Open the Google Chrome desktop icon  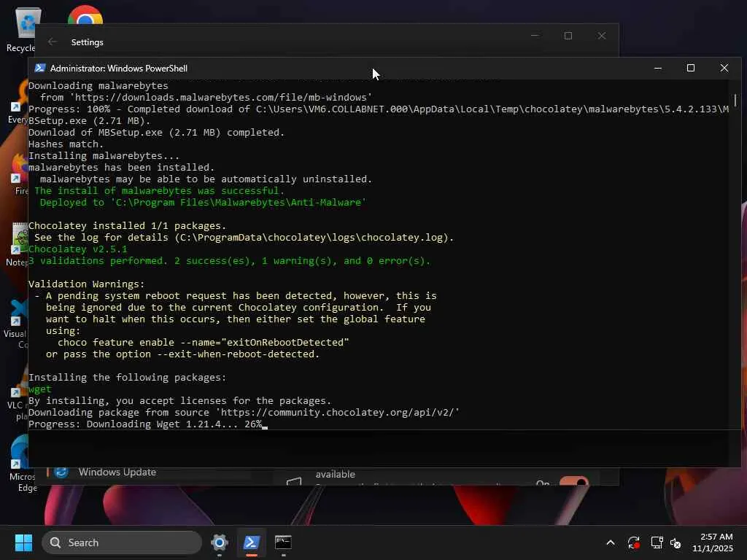tap(85, 15)
